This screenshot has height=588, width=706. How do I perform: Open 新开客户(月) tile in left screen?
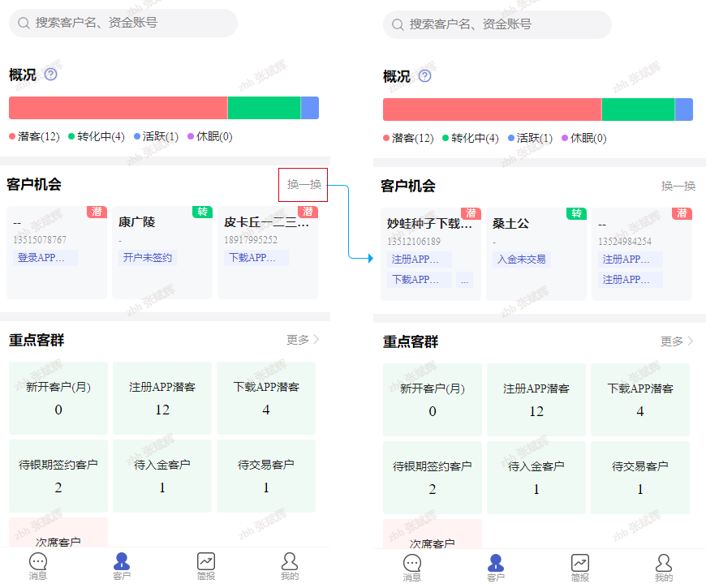pyautogui.click(x=58, y=398)
